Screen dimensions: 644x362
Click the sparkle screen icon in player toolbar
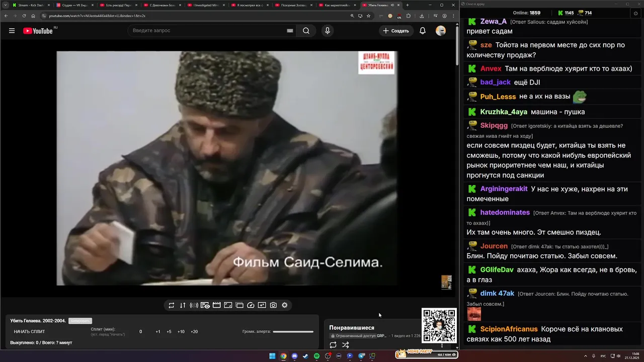[x=262, y=305]
